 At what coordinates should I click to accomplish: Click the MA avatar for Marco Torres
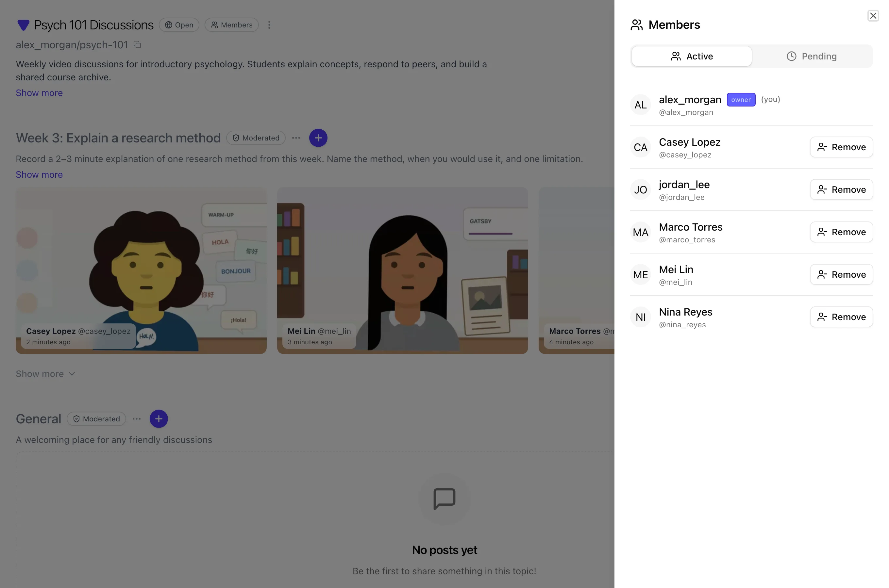click(640, 232)
